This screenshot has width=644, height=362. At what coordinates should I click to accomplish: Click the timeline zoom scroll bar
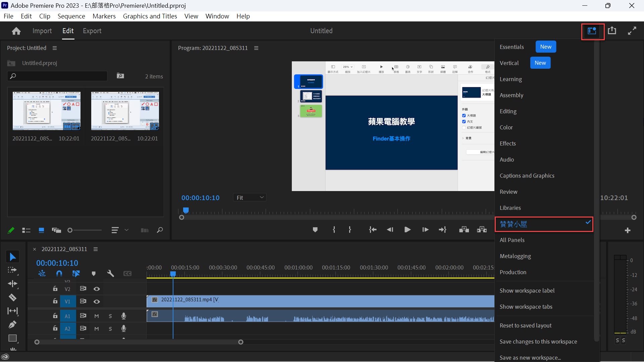coord(139,342)
